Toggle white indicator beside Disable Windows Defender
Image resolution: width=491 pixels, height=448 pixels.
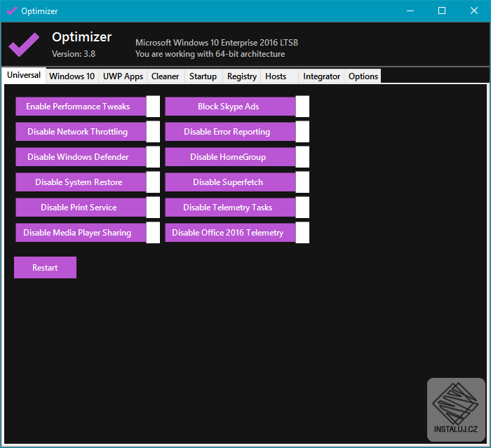click(x=153, y=157)
